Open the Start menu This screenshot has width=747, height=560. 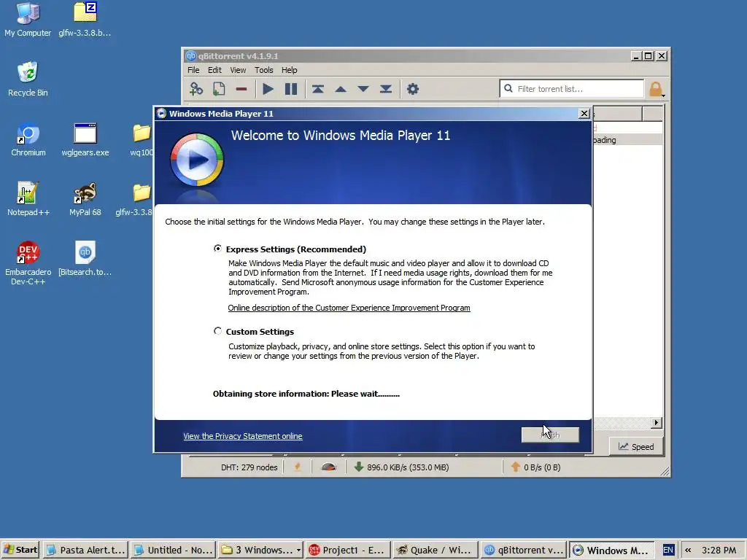click(x=20, y=550)
